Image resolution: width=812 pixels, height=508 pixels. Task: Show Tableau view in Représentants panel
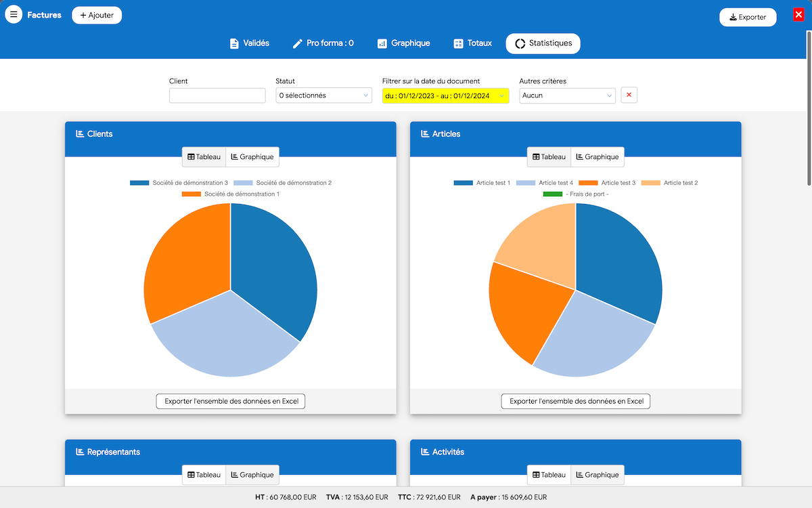[204, 475]
